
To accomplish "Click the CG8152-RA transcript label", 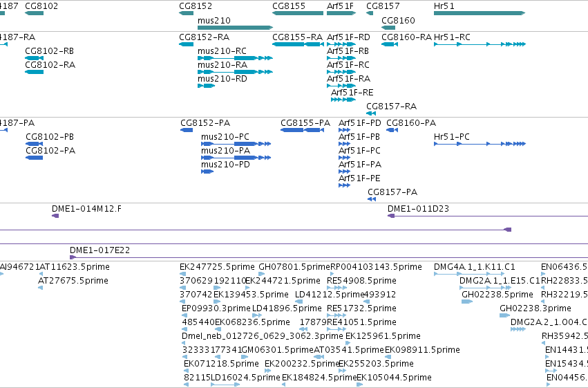I will click(x=205, y=37).
